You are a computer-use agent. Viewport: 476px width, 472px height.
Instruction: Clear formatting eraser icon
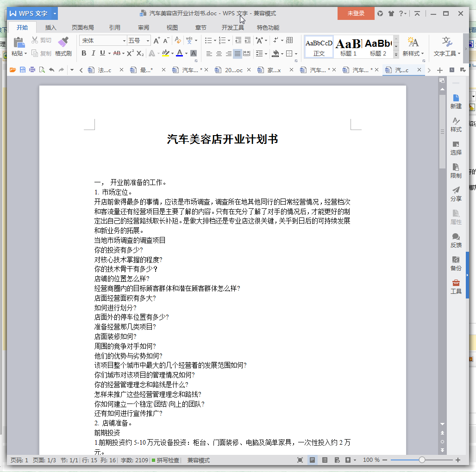point(178,40)
